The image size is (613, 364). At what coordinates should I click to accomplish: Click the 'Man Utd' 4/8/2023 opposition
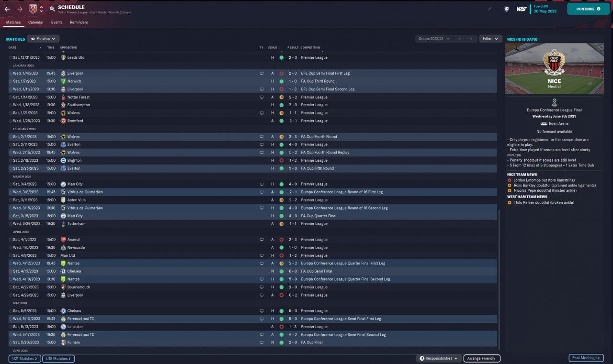pyautogui.click(x=68, y=255)
